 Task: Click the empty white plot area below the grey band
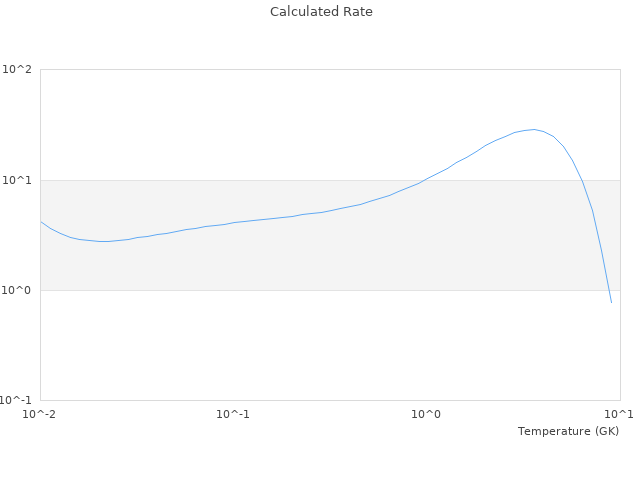point(300,345)
